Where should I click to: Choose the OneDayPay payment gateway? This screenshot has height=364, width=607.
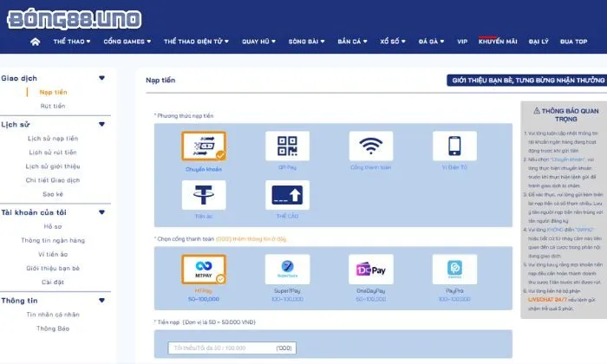pyautogui.click(x=371, y=270)
